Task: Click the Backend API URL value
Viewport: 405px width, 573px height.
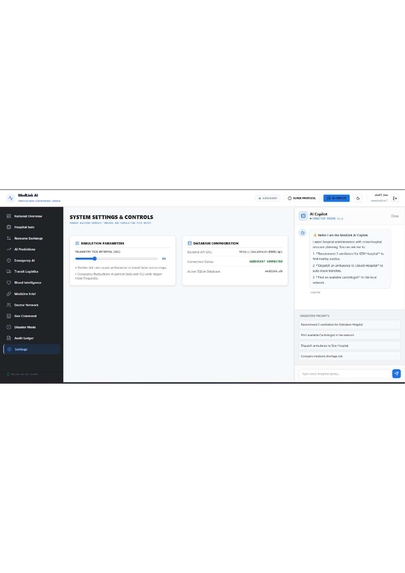Action: pos(261,252)
